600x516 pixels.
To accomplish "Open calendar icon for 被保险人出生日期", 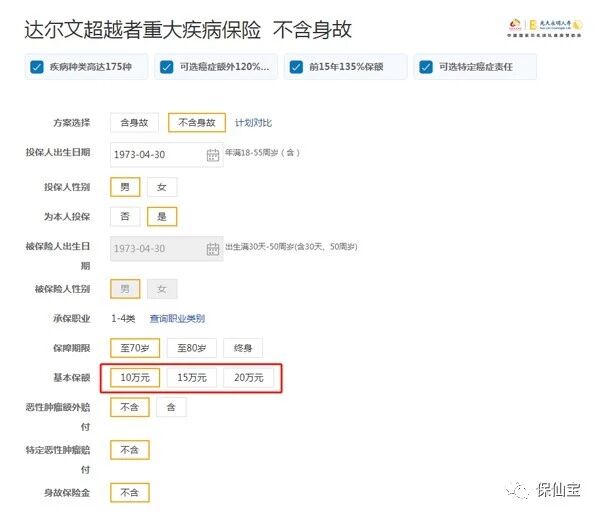I will [213, 249].
